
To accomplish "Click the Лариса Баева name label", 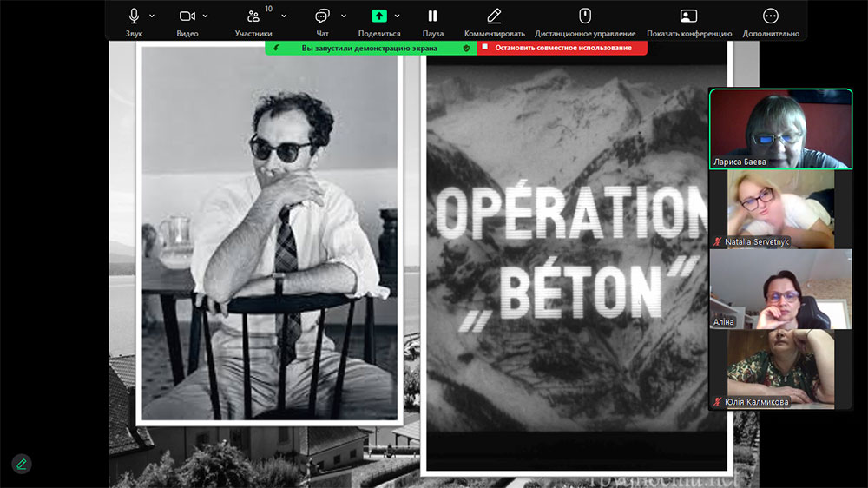I will tap(740, 162).
